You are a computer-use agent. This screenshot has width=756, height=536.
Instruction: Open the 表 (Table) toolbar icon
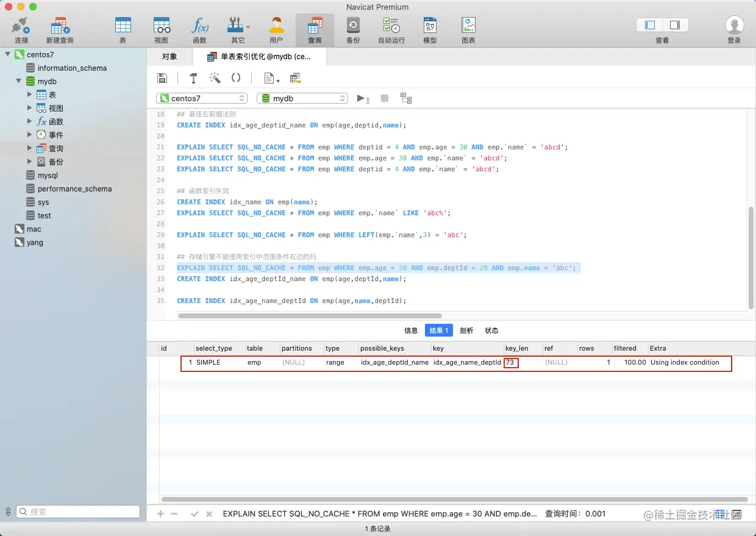(123, 26)
